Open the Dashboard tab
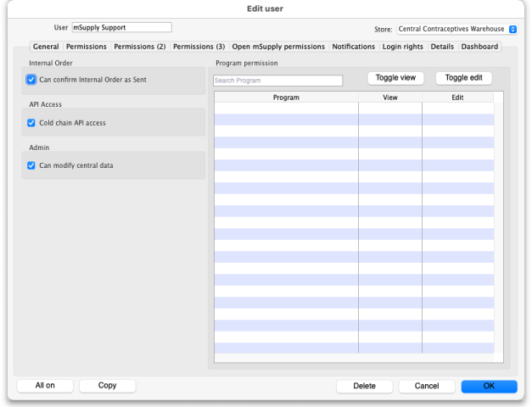 (x=479, y=47)
